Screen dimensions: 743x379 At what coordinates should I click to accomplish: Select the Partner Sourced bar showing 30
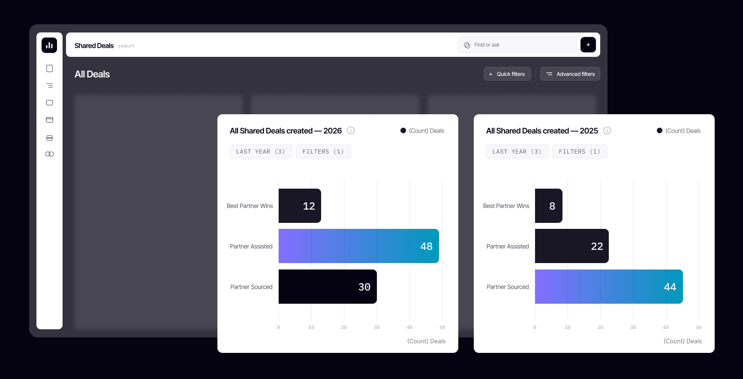tap(327, 287)
